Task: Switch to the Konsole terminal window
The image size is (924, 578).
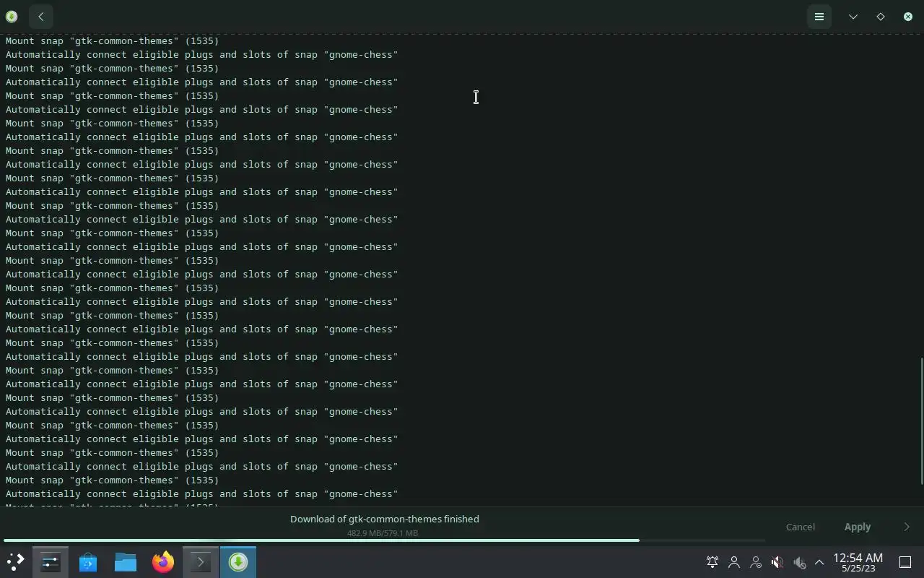Action: tap(201, 562)
